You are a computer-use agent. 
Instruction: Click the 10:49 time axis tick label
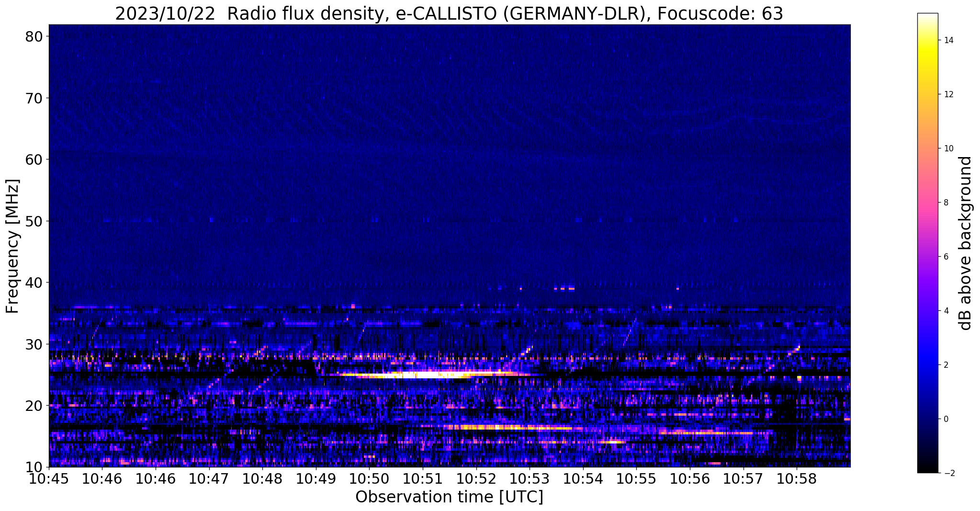(x=316, y=479)
